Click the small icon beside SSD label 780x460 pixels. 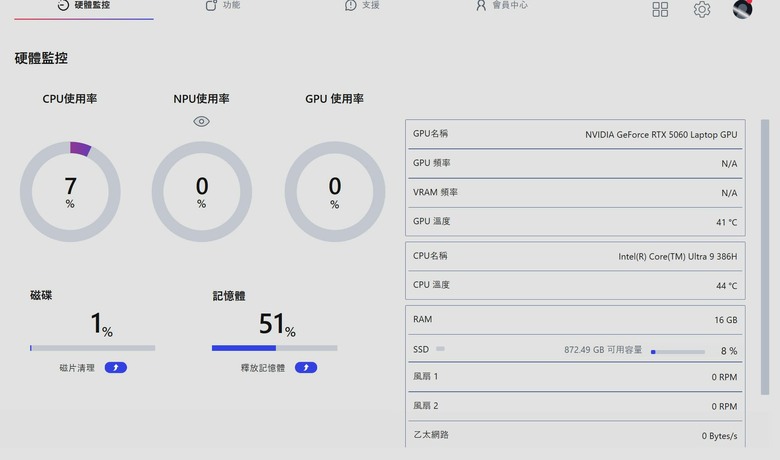(440, 349)
